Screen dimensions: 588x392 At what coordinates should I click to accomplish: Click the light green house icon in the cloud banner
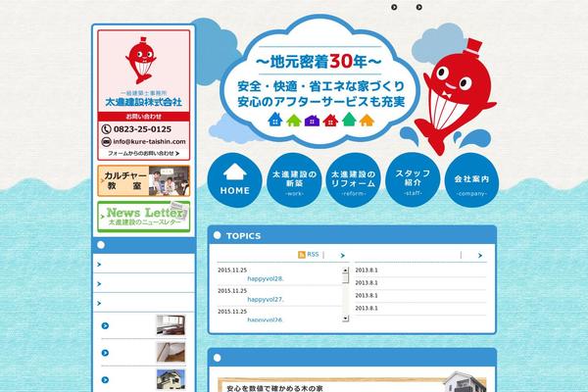[294, 121]
